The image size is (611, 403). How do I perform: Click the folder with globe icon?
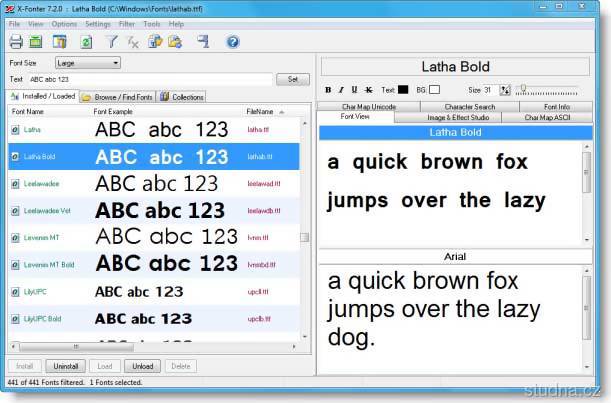pos(175,42)
